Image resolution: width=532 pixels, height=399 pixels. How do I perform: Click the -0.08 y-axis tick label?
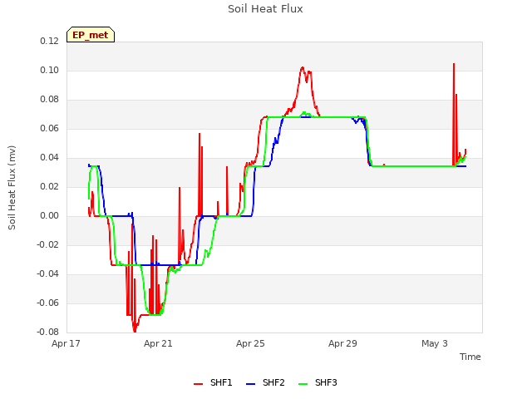(48, 332)
